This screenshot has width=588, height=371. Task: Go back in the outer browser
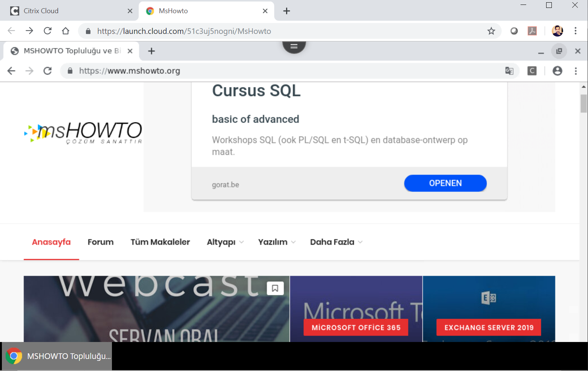point(11,31)
